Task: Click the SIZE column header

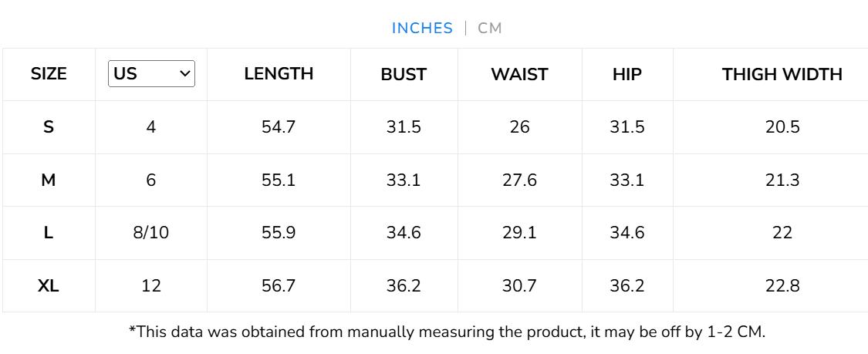Action: click(x=49, y=75)
